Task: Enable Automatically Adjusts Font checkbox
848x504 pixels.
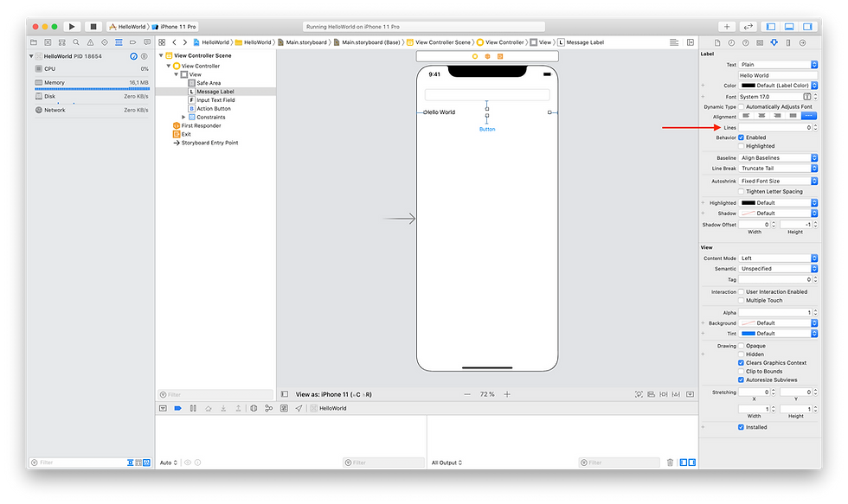Action: click(742, 107)
